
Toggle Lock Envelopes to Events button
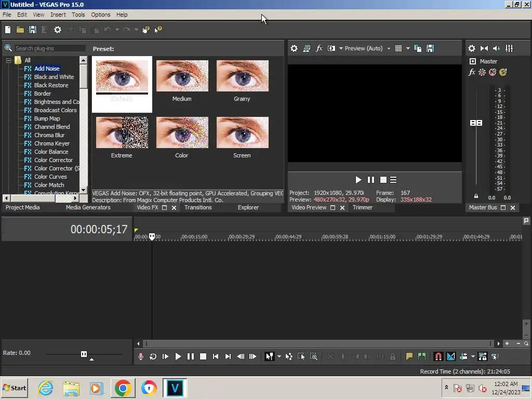483,356
